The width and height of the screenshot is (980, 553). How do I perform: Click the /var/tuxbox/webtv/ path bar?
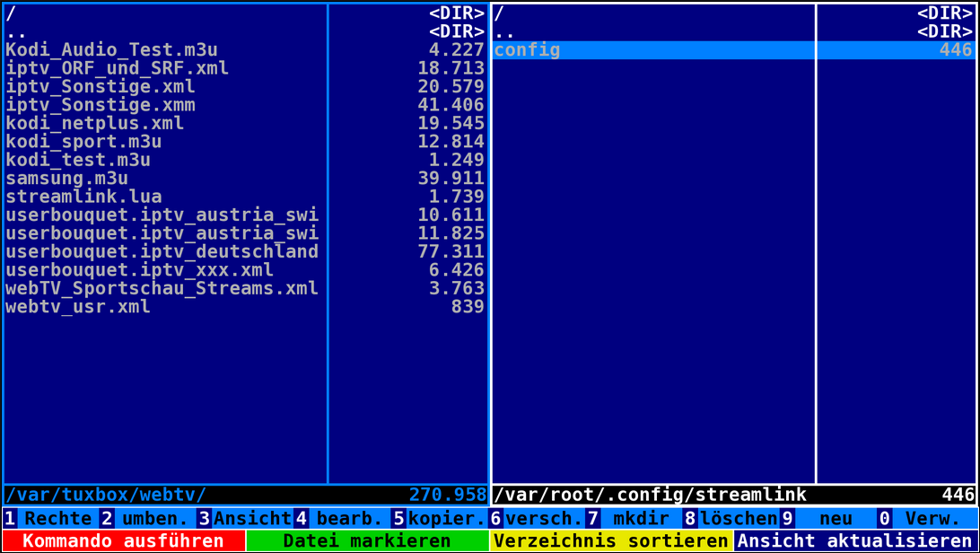point(106,495)
